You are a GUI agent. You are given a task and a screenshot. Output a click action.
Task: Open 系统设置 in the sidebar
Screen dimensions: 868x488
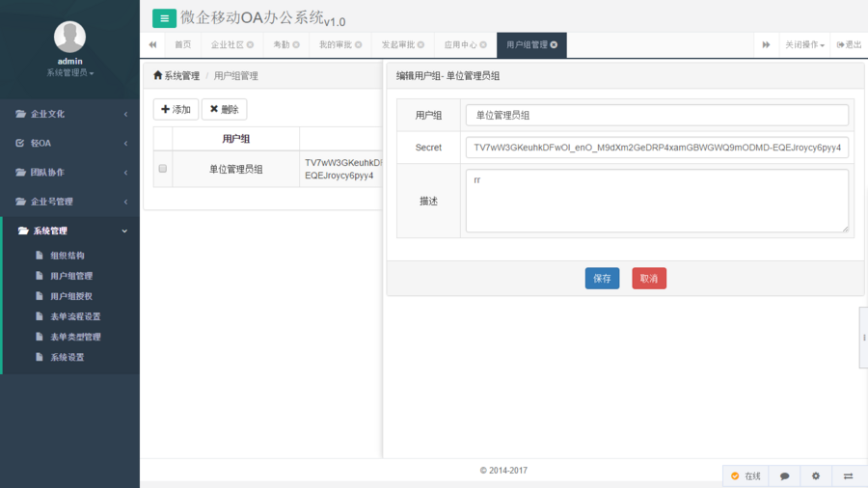click(x=67, y=357)
